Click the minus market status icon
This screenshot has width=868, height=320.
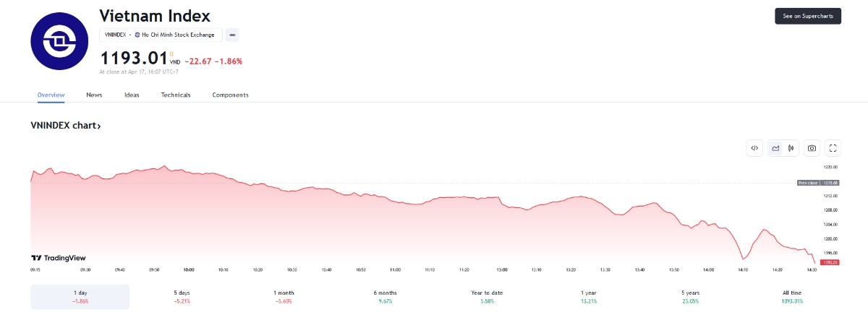tap(232, 35)
